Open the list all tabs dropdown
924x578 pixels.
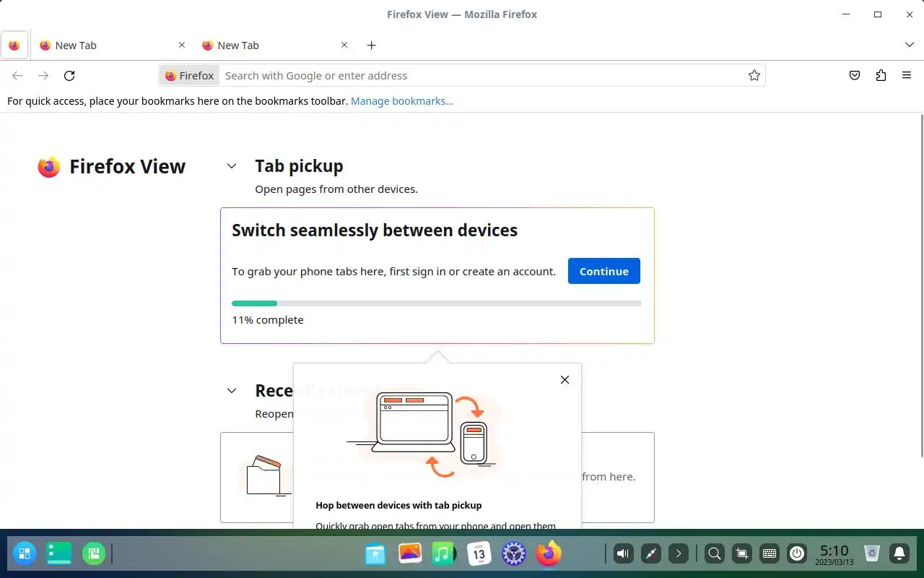click(909, 45)
